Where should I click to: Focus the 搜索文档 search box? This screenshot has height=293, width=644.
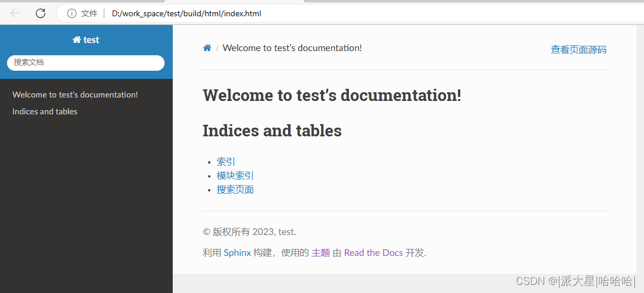click(x=86, y=63)
